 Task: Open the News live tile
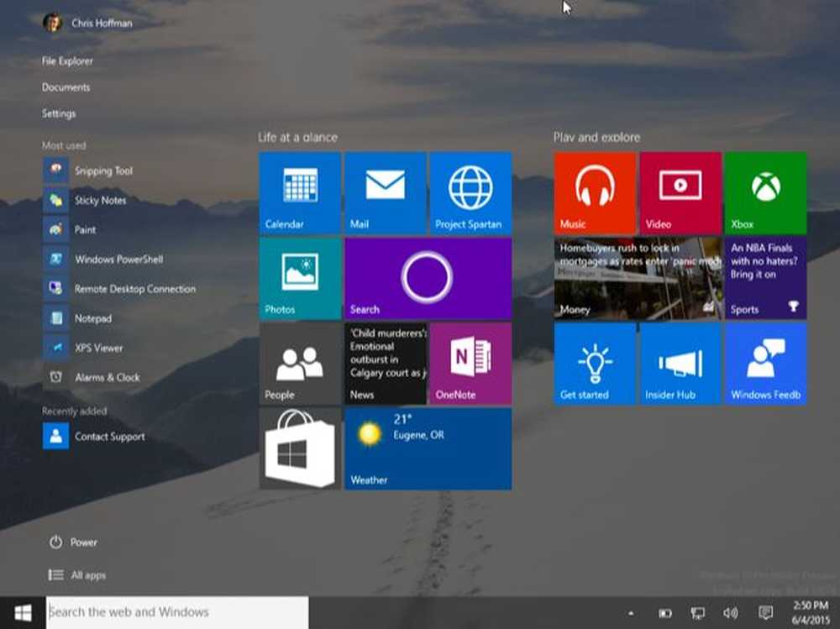[x=386, y=364]
